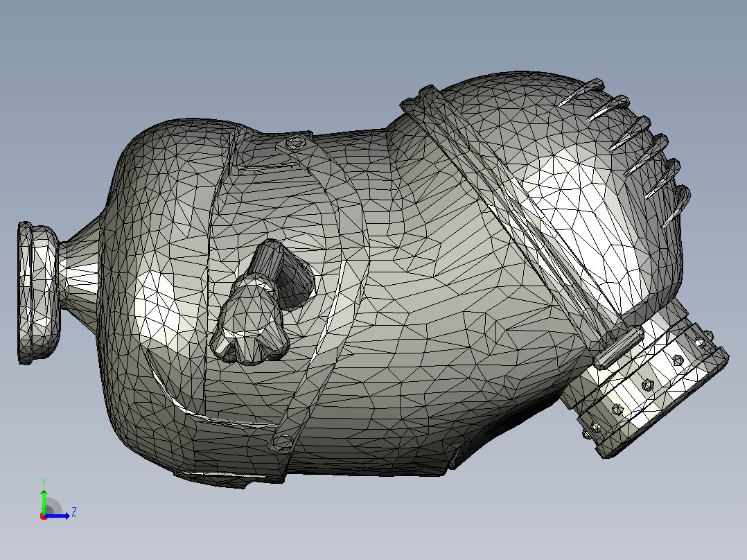Pick the bolt at the lower strap end

click(x=282, y=443)
